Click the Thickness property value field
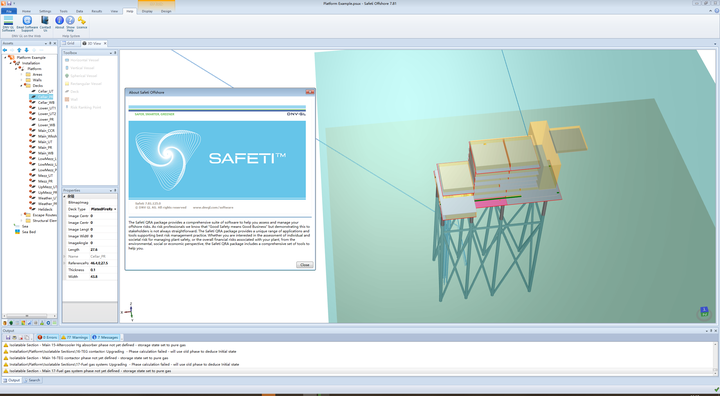 coord(103,270)
